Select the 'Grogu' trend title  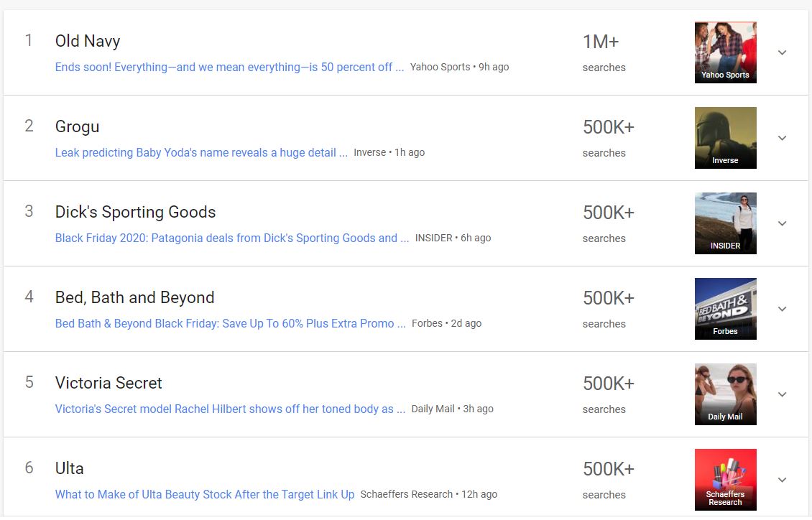[77, 126]
